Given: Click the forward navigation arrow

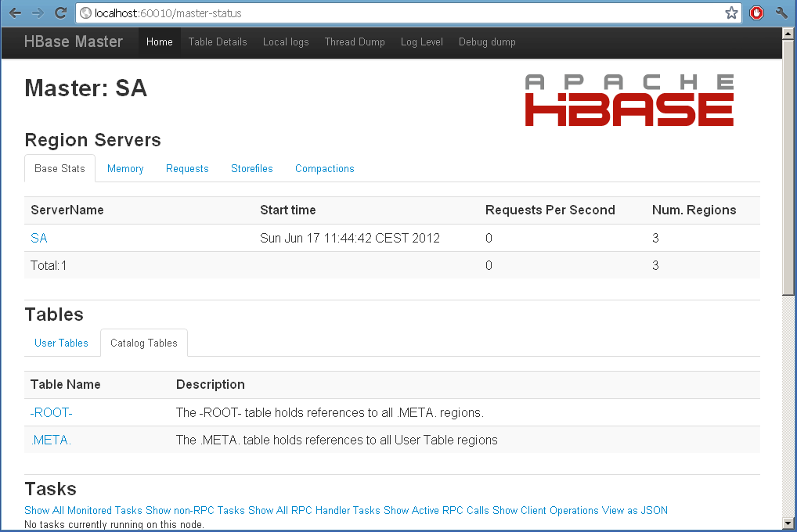Looking at the screenshot, I should (x=35, y=13).
